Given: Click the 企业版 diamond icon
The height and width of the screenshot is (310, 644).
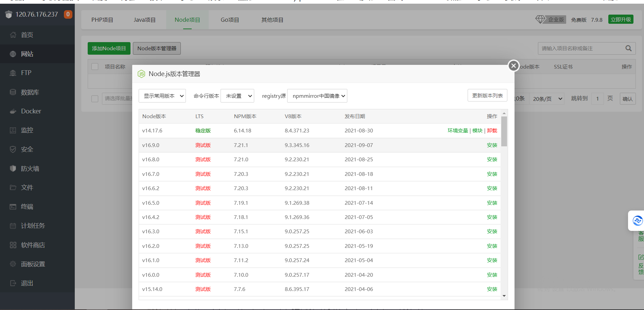Looking at the screenshot, I should tap(540, 19).
